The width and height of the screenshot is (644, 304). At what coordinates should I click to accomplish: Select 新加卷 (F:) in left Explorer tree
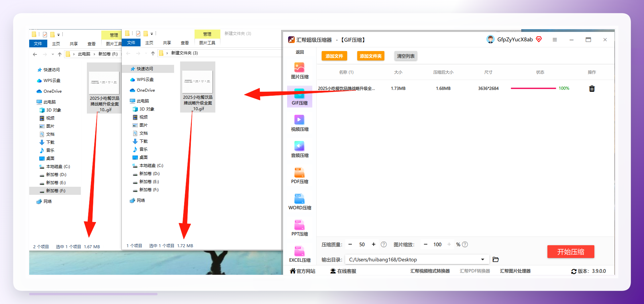click(x=55, y=191)
